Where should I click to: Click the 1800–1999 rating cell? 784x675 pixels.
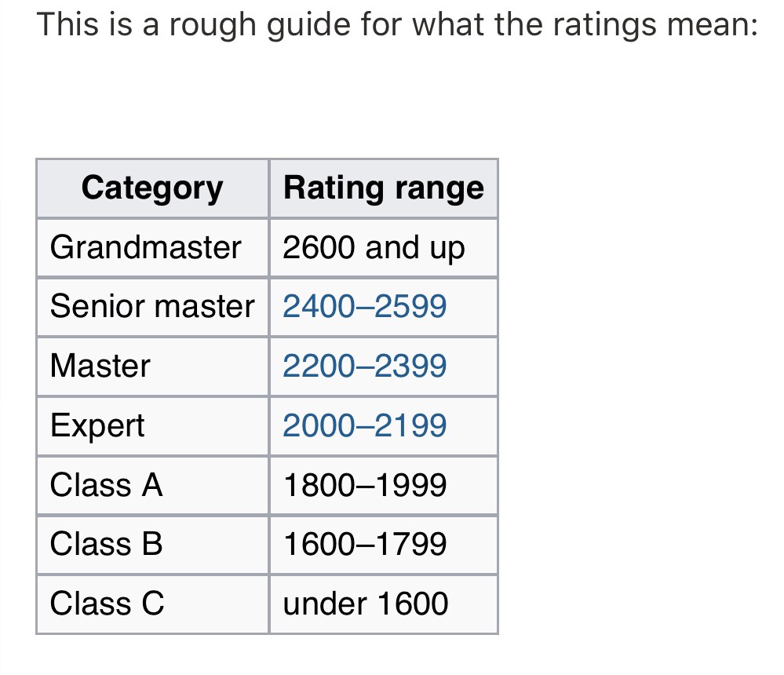click(x=365, y=485)
